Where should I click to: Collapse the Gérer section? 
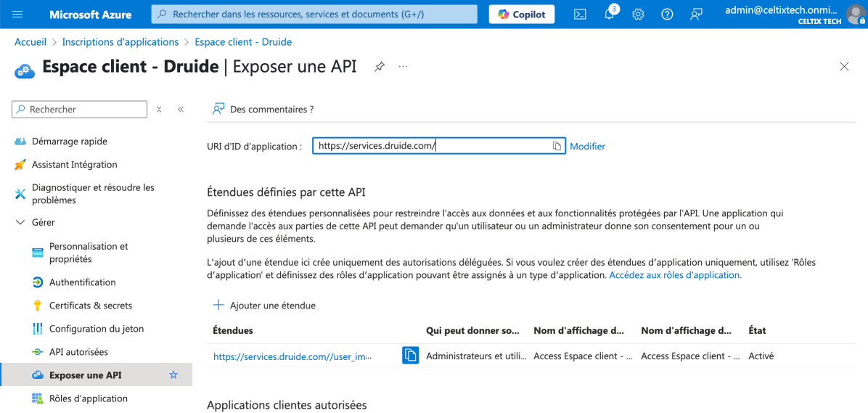(x=20, y=222)
